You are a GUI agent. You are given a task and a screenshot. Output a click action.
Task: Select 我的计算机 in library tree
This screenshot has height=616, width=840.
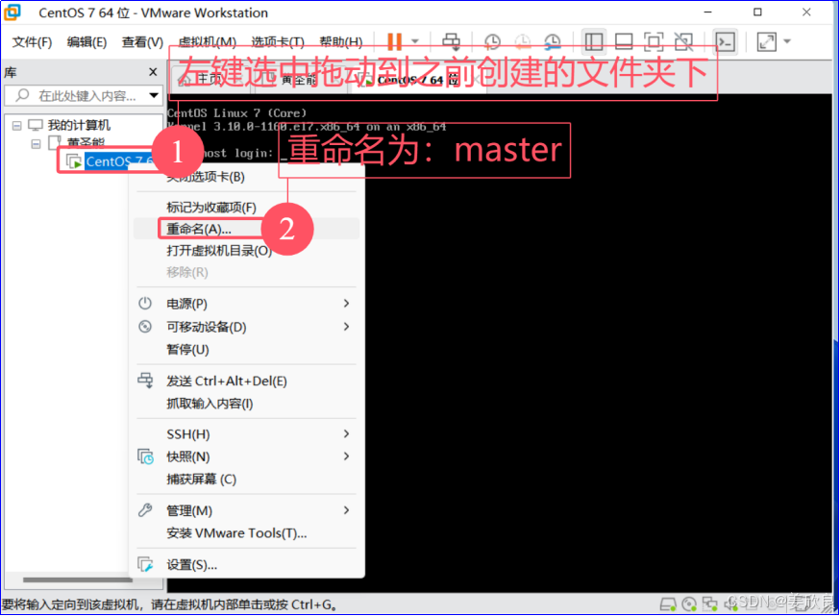(x=79, y=125)
